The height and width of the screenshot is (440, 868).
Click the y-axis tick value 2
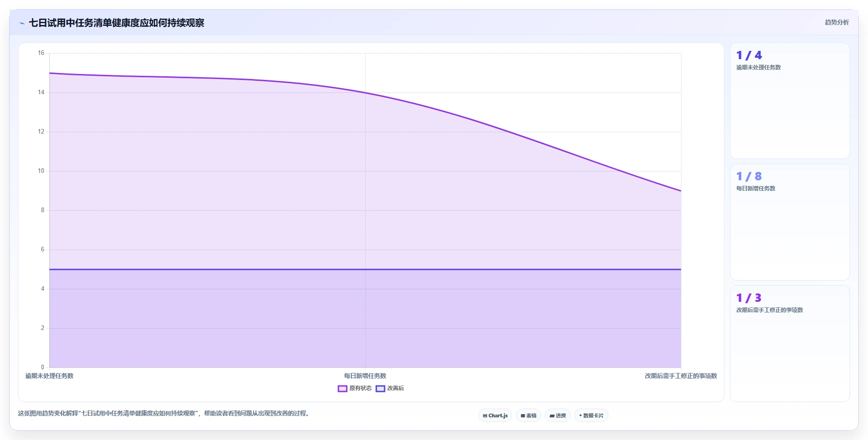click(x=43, y=328)
